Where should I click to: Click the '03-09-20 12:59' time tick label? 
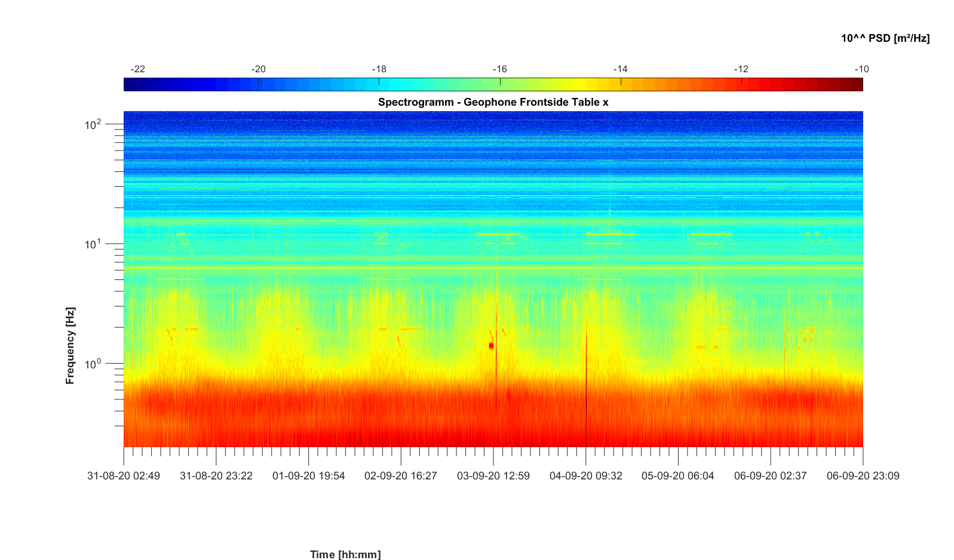pyautogui.click(x=493, y=476)
